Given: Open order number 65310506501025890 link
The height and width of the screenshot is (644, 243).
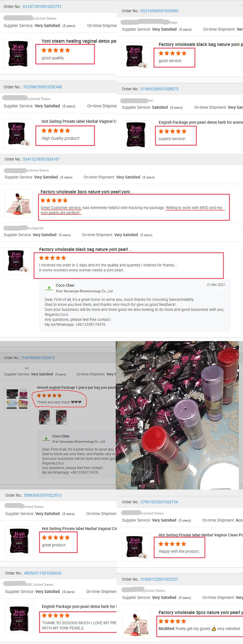Looking at the screenshot, I should coord(159,11).
